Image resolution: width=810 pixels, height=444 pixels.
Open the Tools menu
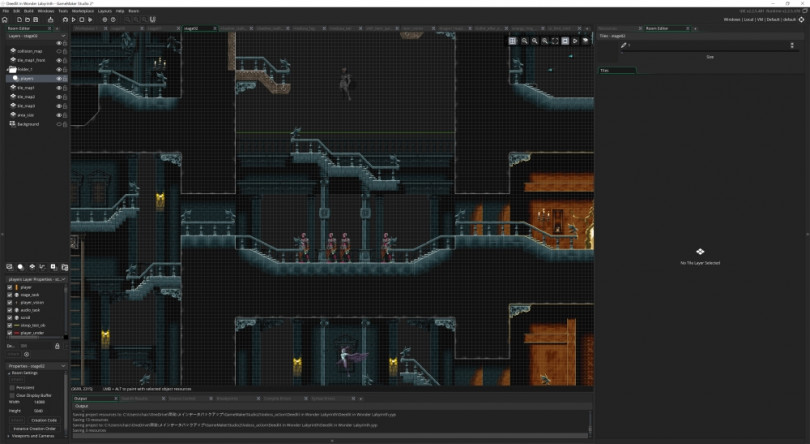[x=63, y=11]
